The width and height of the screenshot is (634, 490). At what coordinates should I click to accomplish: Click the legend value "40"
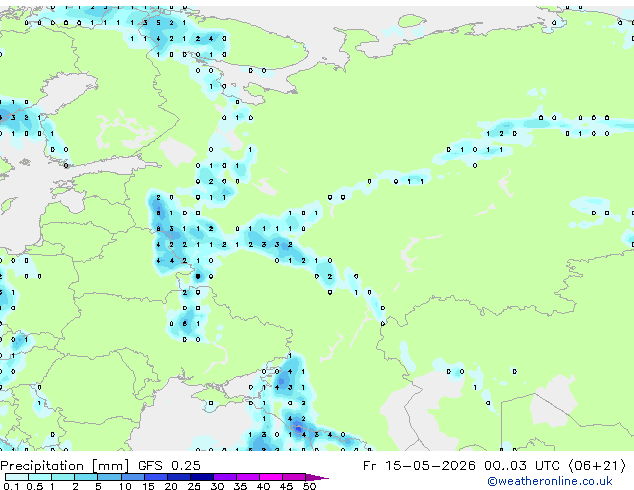[263, 486]
